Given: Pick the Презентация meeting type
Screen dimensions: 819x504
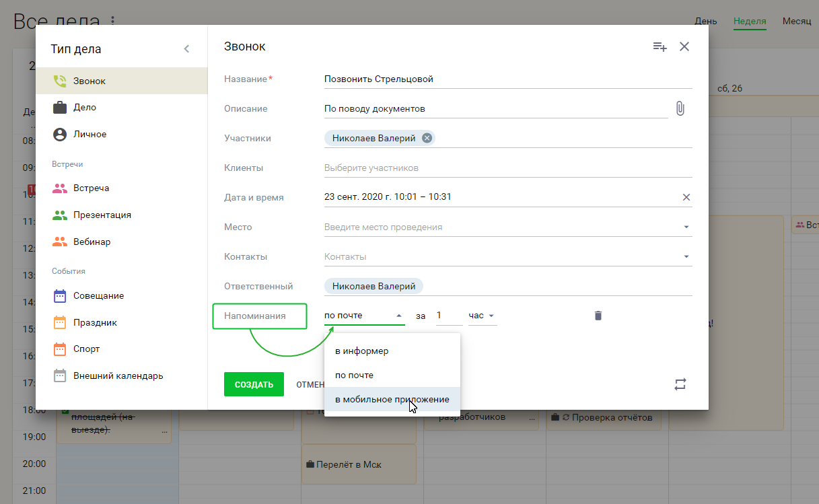Looking at the screenshot, I should 121,215.
